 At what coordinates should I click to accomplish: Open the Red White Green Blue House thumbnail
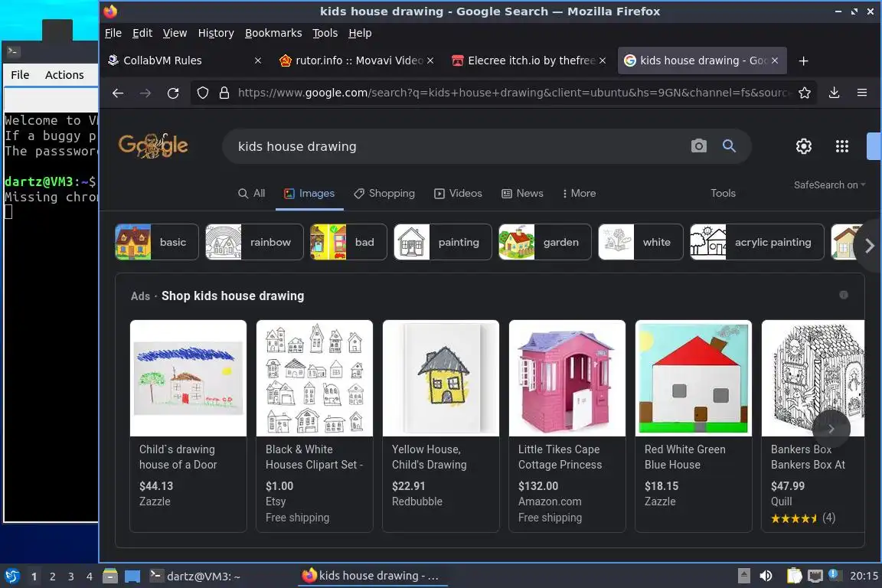694,378
